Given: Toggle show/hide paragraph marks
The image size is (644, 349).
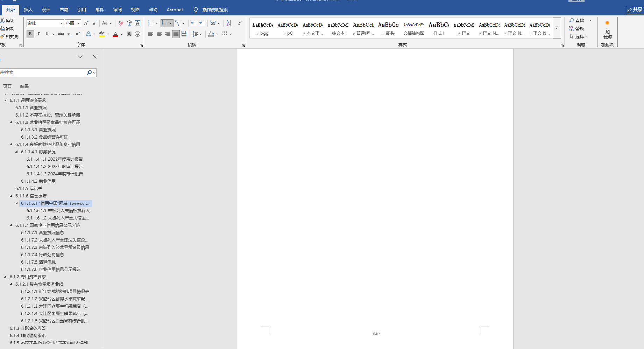Looking at the screenshot, I should coord(240,23).
